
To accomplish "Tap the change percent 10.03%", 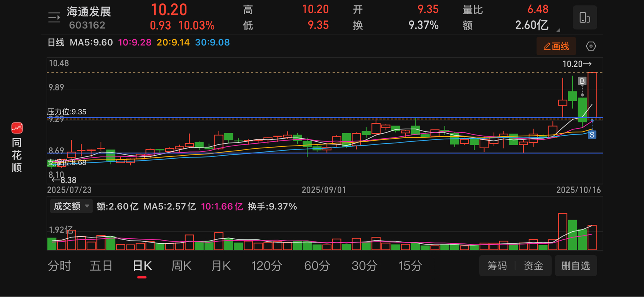I will [196, 26].
